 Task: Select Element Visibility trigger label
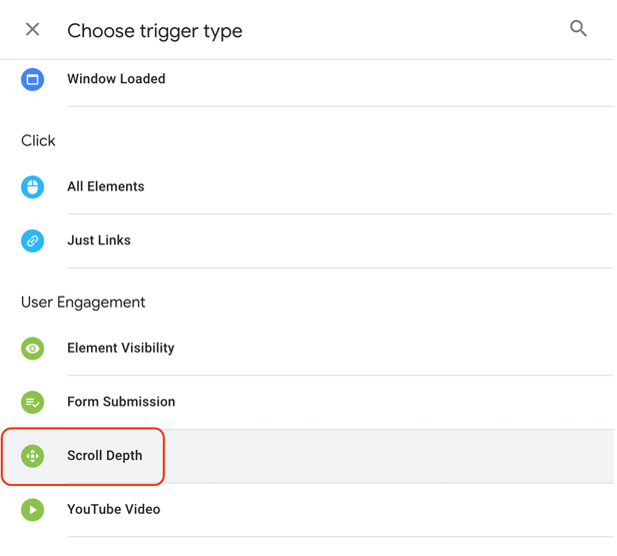click(x=121, y=348)
